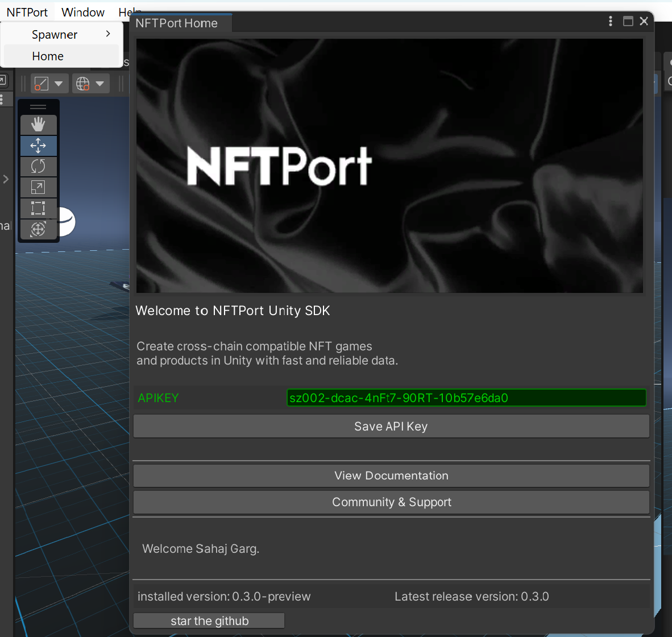Select the Scale tool
The height and width of the screenshot is (637, 672).
pos(38,187)
